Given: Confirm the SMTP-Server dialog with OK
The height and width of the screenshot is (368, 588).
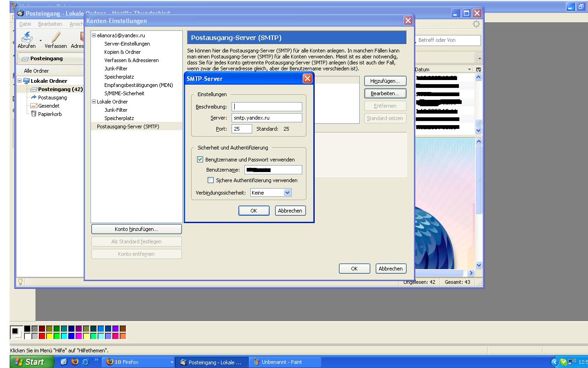Looking at the screenshot, I should (254, 211).
